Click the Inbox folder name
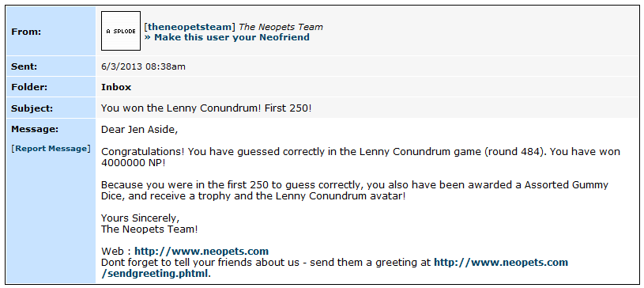This screenshot has height=288, width=644. click(116, 87)
